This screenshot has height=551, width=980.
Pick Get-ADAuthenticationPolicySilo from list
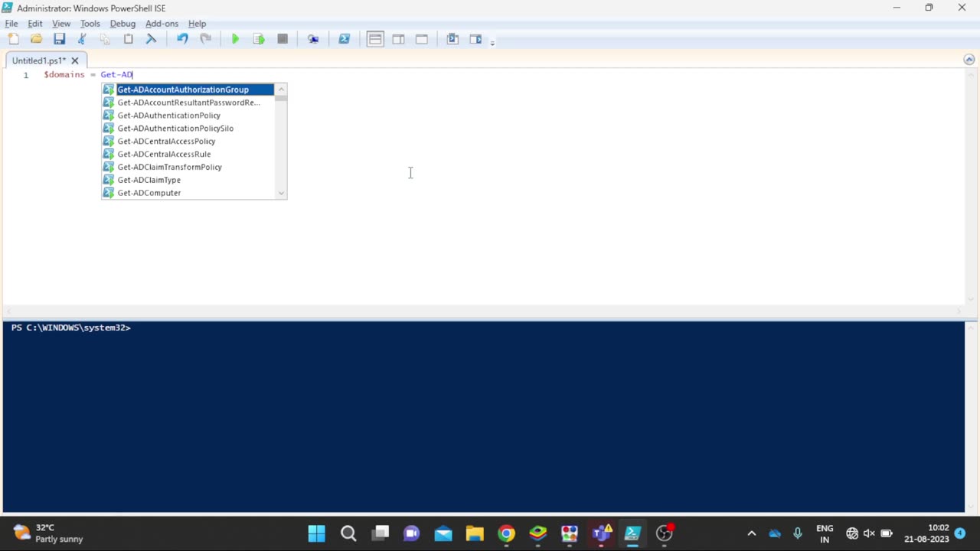188,129
